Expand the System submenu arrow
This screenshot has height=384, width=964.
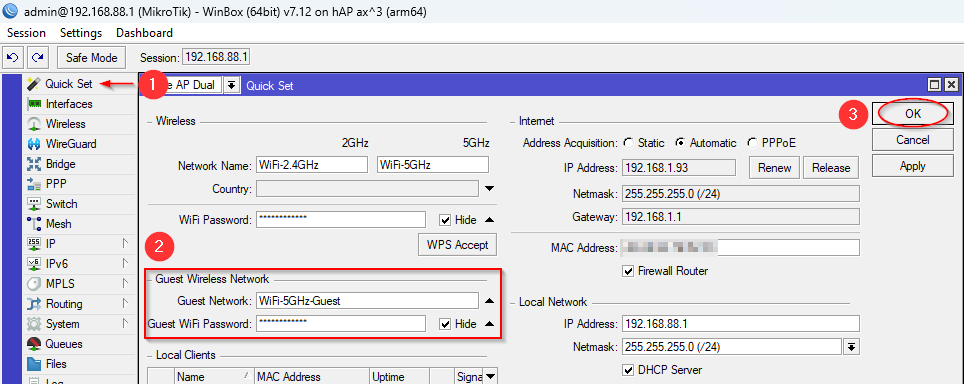pos(125,324)
